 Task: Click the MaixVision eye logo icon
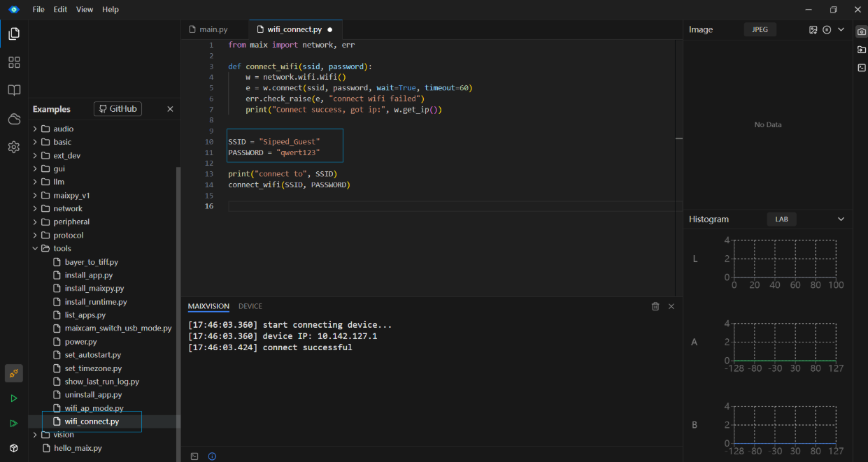click(13, 9)
